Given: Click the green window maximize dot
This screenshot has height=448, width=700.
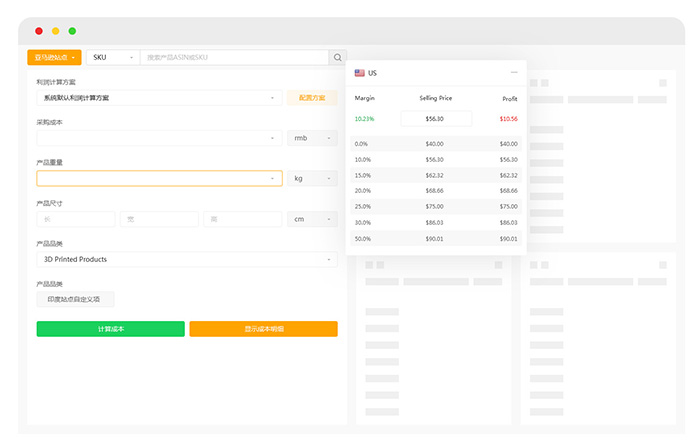Looking at the screenshot, I should [x=72, y=31].
